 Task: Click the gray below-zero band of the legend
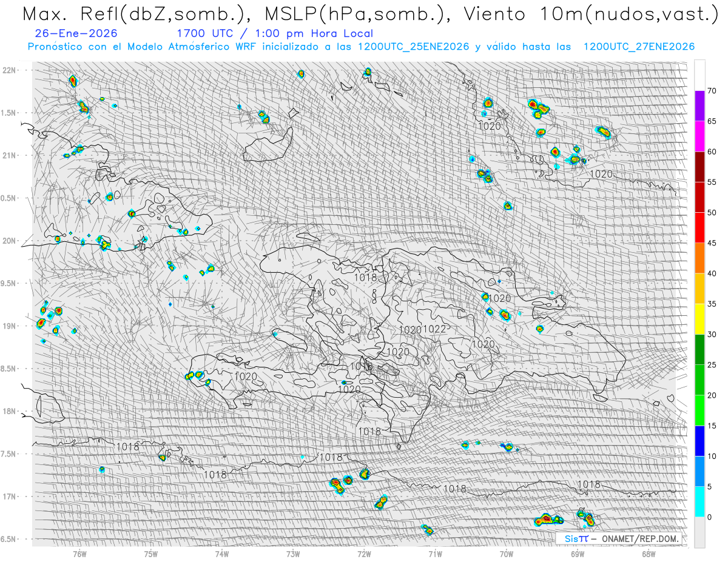click(x=699, y=532)
